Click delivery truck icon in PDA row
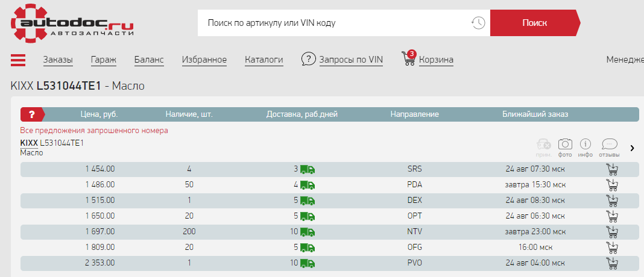 point(307,185)
